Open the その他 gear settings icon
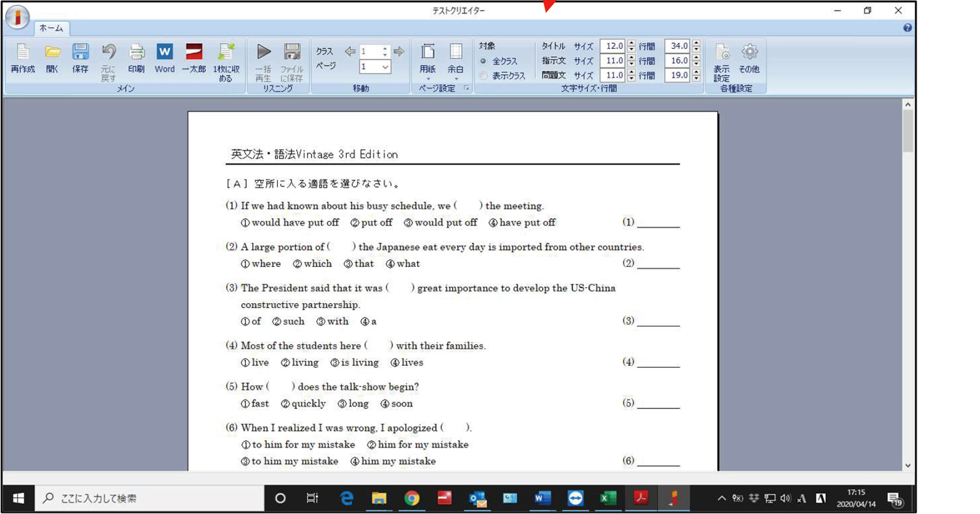Image resolution: width=980 pixels, height=514 pixels. 749,58
